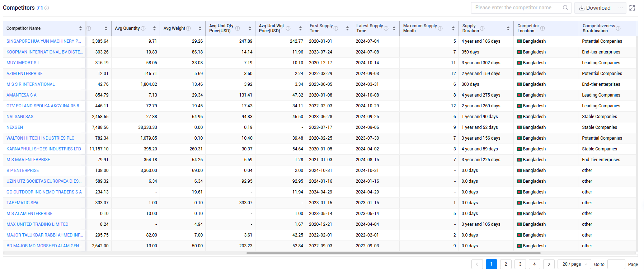This screenshot has height=271, width=644.
Task: Click the horizontal table scrollbar
Action: (x=394, y=253)
